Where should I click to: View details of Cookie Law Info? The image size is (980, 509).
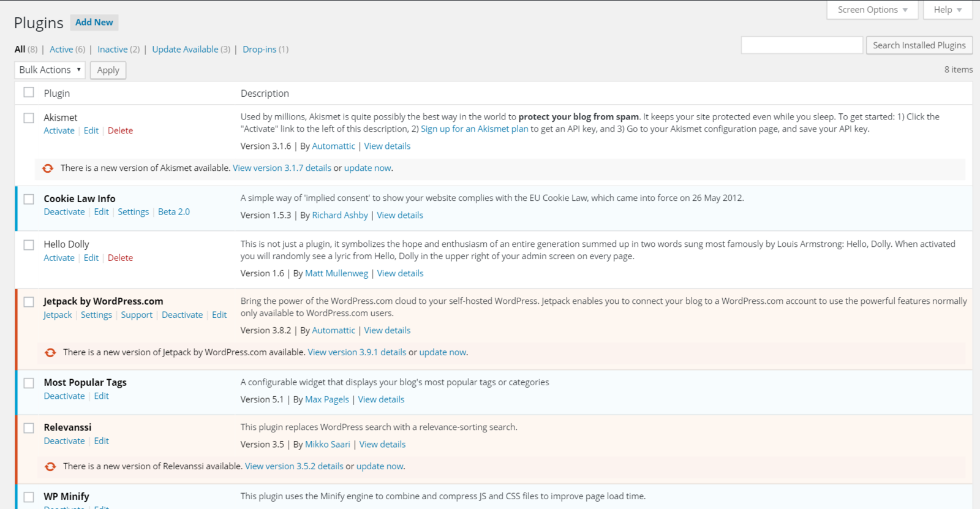400,215
